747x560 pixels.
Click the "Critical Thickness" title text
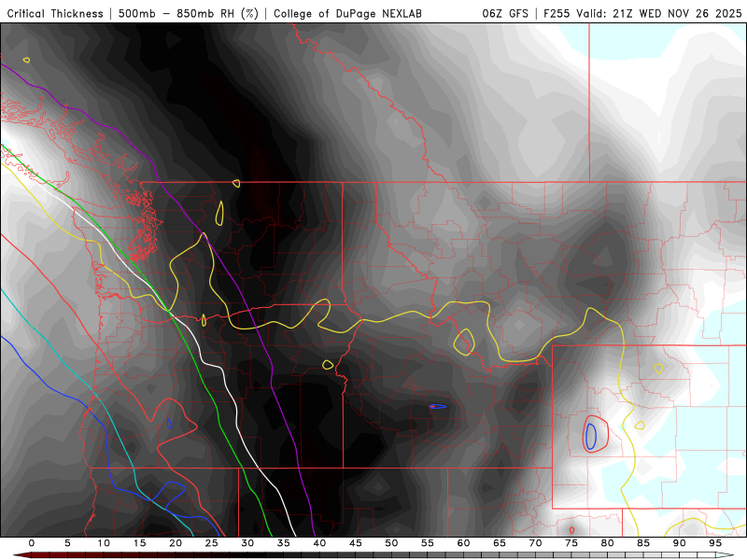[x=55, y=14]
